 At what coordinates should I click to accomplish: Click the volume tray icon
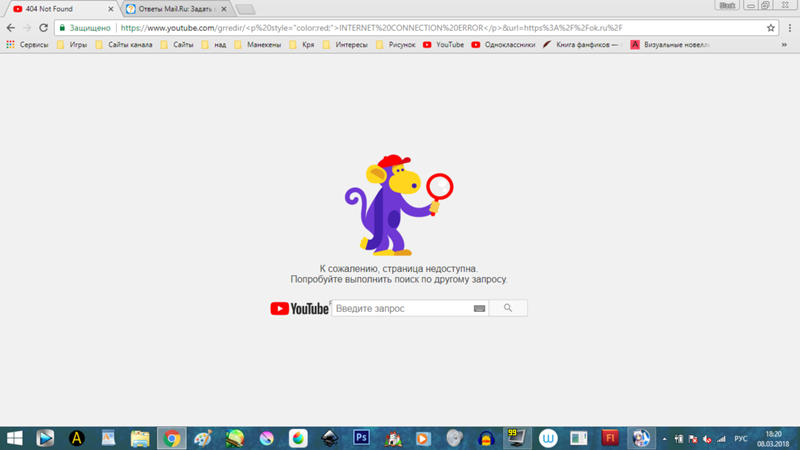click(707, 439)
